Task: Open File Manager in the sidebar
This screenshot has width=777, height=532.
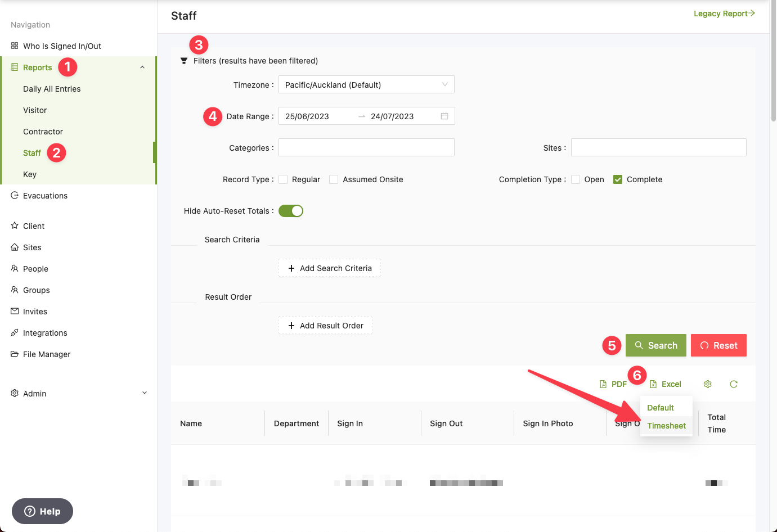Action: 47,354
